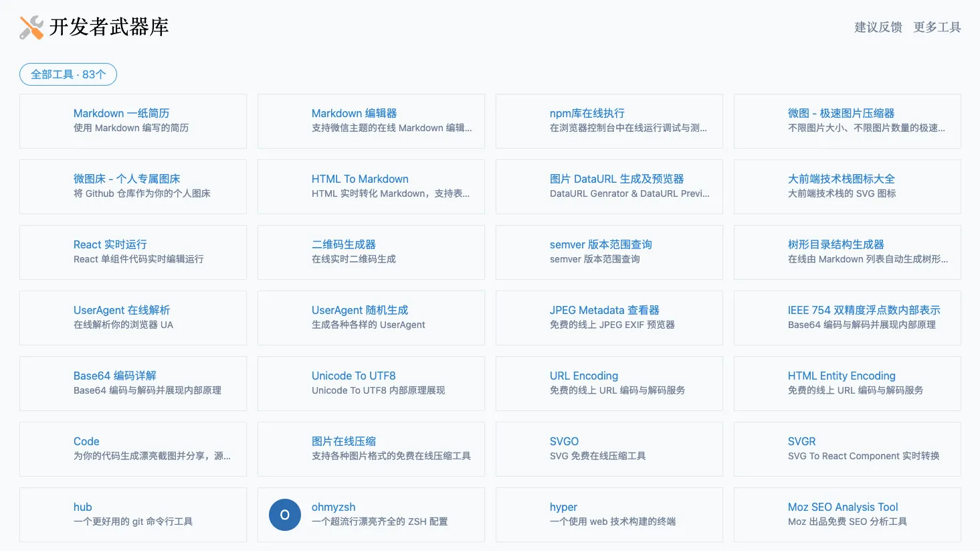980x551 pixels.
Task: Open the hyper terminal link
Action: click(x=563, y=507)
